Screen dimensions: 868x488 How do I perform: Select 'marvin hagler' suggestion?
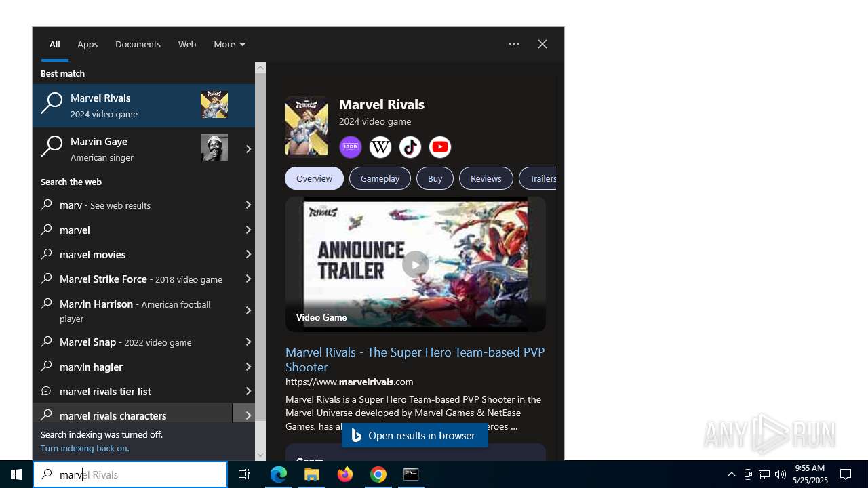click(132, 367)
